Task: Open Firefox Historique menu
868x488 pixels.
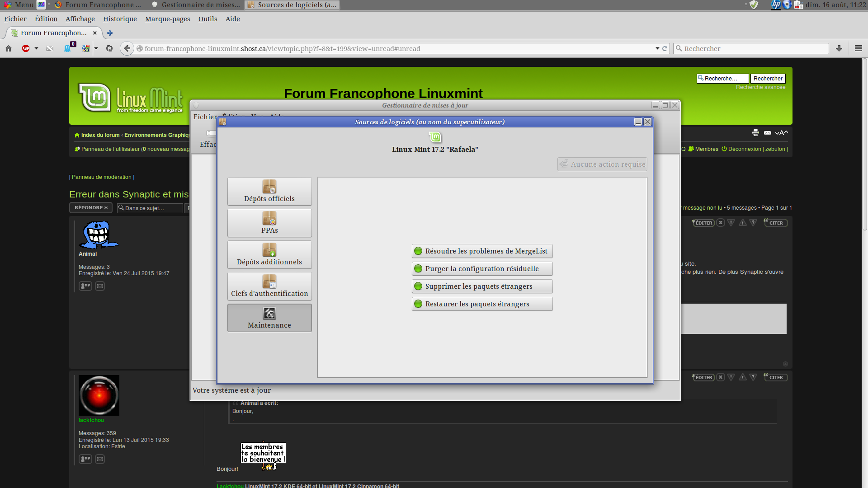Action: (x=120, y=19)
